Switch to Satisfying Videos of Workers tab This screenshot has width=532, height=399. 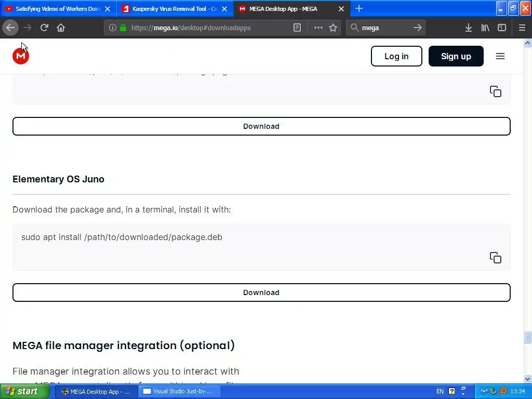click(58, 9)
